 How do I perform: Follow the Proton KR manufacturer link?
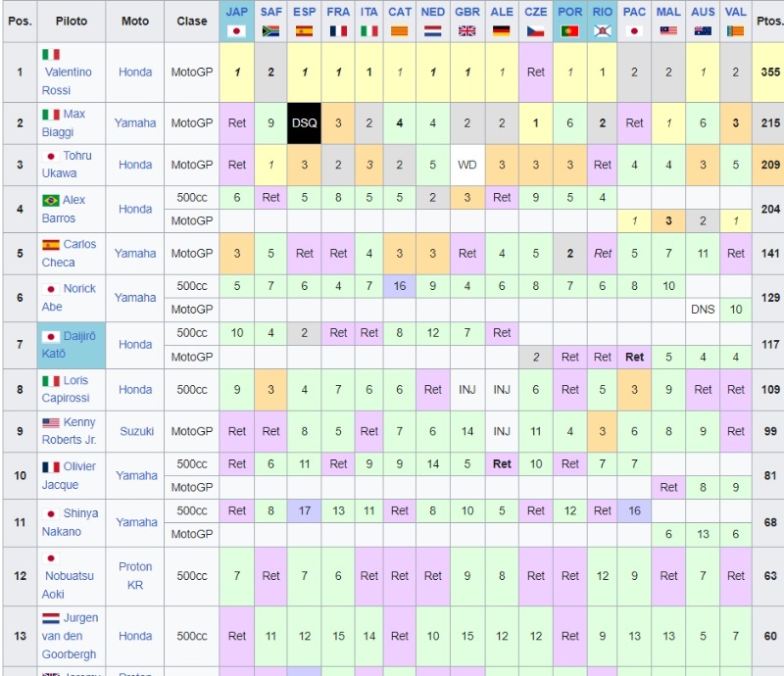[x=135, y=575]
